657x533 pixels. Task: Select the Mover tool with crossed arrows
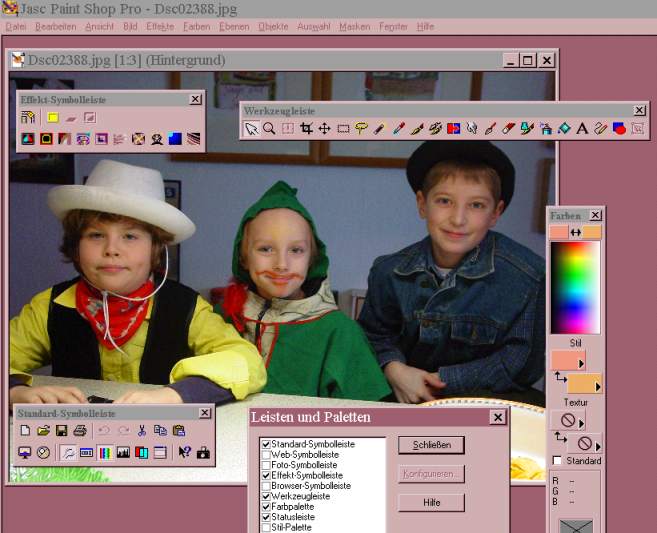325,128
